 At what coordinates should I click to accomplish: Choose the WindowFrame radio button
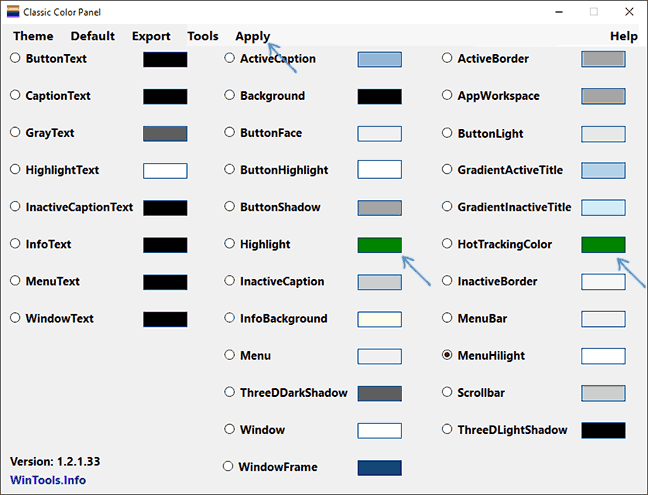[x=229, y=467]
